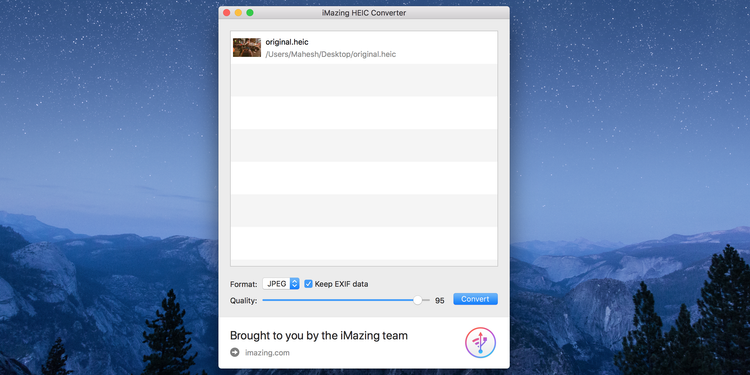Select the original.heic thumbnail image
The image size is (750, 375).
247,47
